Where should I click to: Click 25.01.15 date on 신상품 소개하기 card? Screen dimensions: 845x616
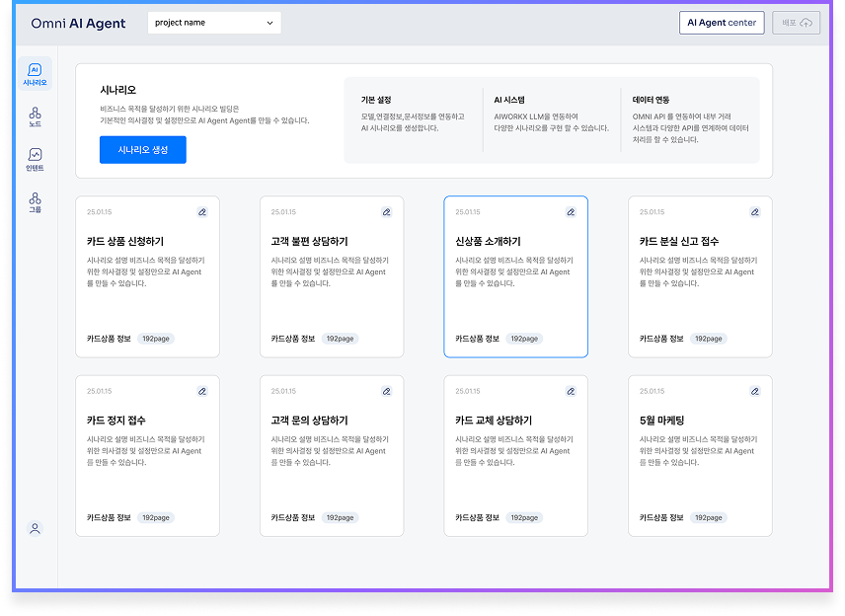[468, 212]
